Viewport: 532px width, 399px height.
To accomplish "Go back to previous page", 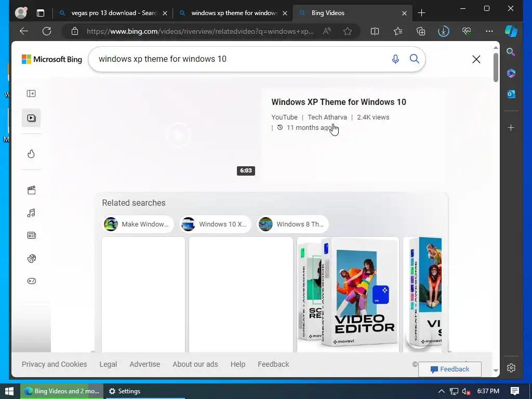I will (24, 31).
